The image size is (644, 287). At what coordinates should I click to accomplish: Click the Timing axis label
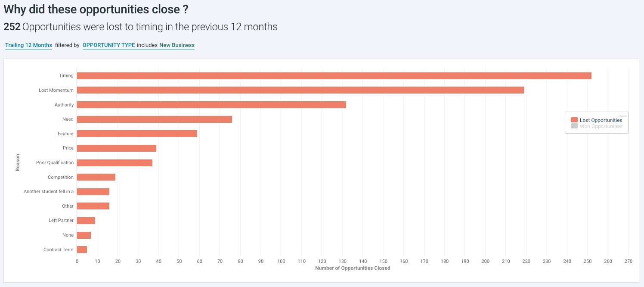[66, 76]
